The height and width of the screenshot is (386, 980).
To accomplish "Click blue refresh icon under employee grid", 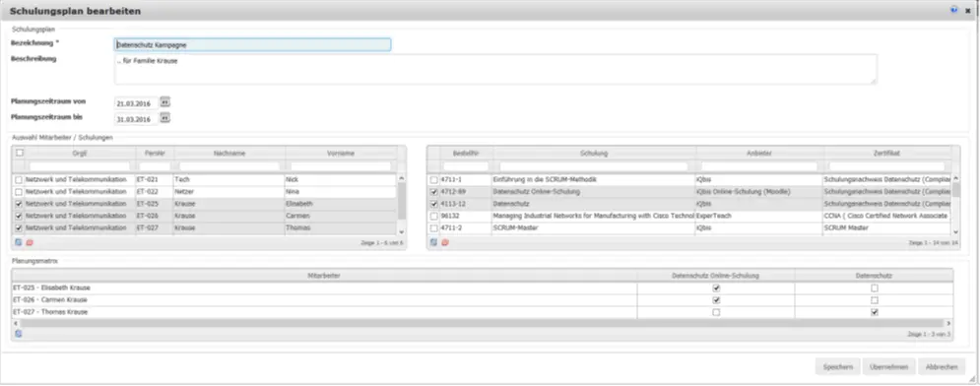I will 18,241.
